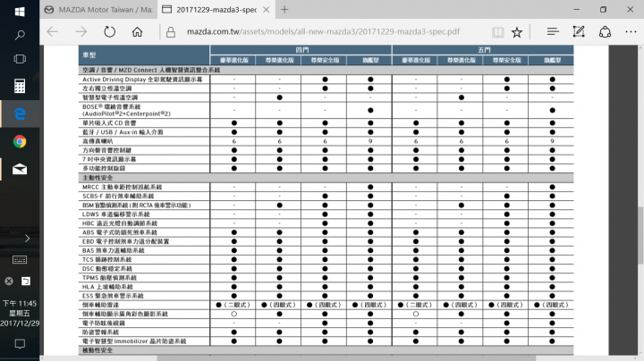The height and width of the screenshot is (361, 644).
Task: Open Windows search from the taskbar
Action: (x=20, y=35)
